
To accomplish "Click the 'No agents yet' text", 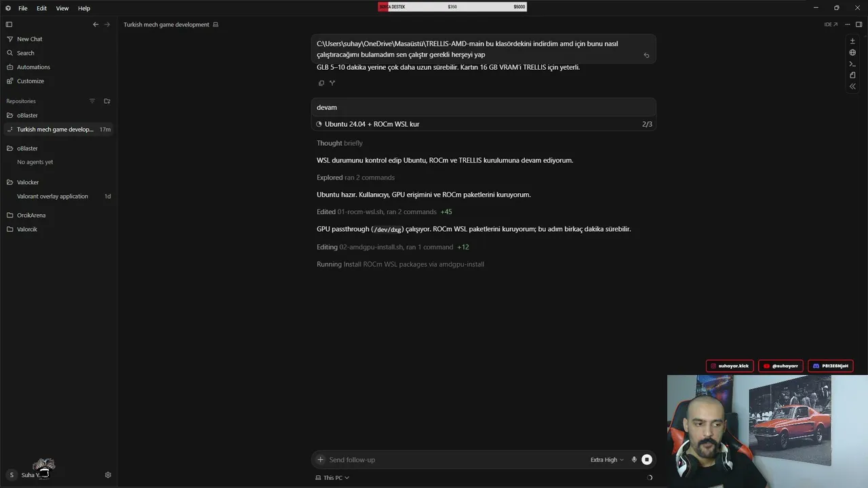I will click(x=35, y=162).
